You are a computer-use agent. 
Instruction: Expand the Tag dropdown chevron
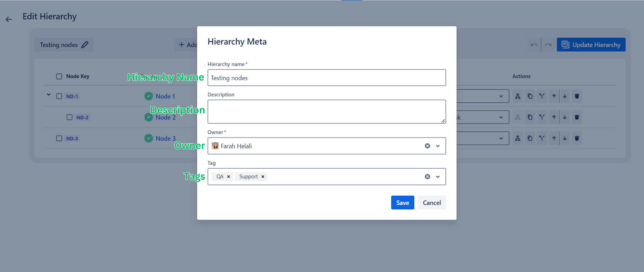[x=438, y=177]
